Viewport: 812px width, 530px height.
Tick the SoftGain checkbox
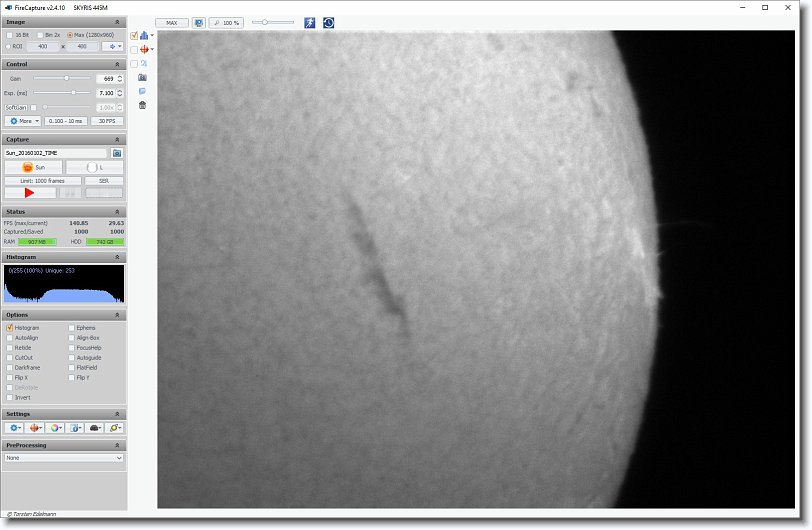point(34,108)
